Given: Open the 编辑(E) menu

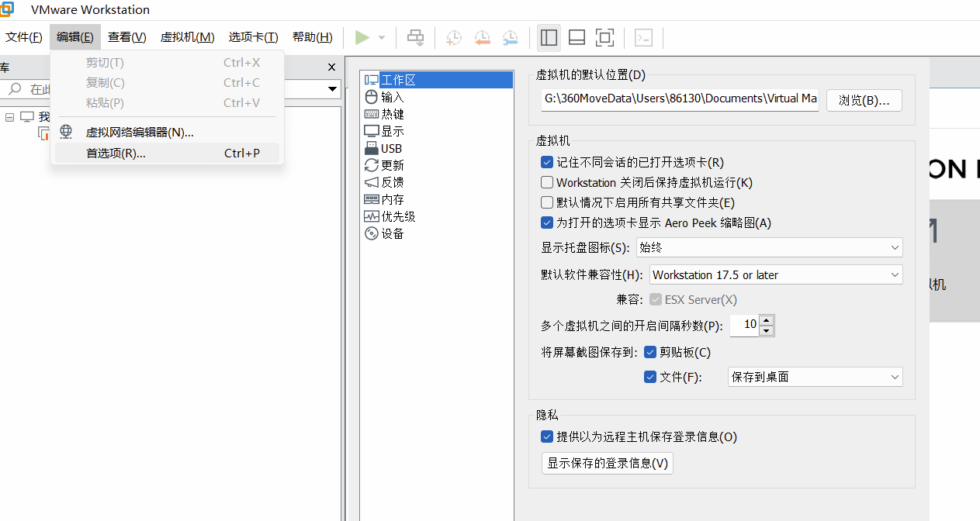Looking at the screenshot, I should coord(75,37).
